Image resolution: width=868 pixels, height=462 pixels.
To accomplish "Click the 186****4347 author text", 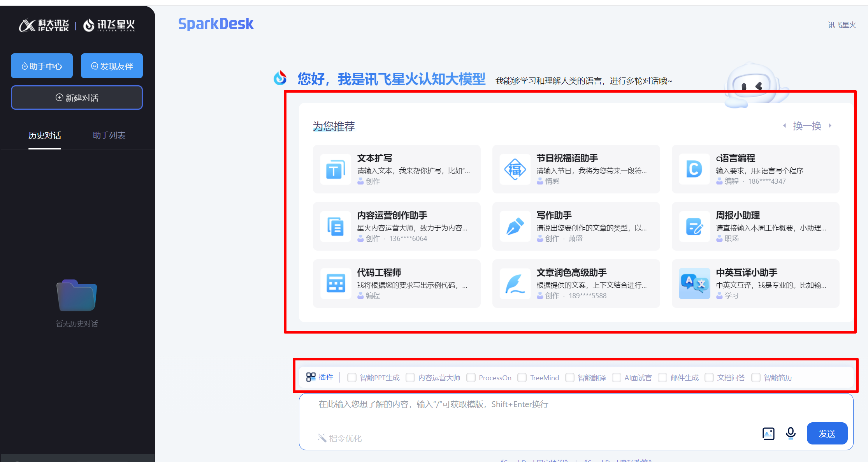I will [x=767, y=181].
